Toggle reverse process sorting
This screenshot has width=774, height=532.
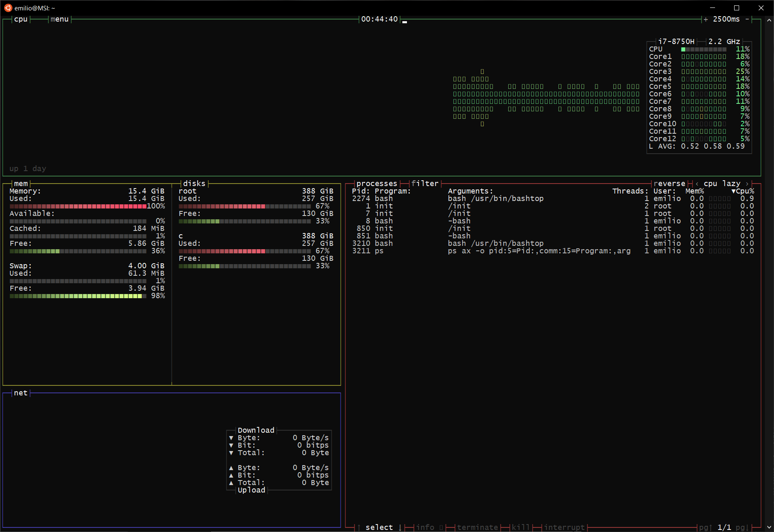pyautogui.click(x=669, y=183)
